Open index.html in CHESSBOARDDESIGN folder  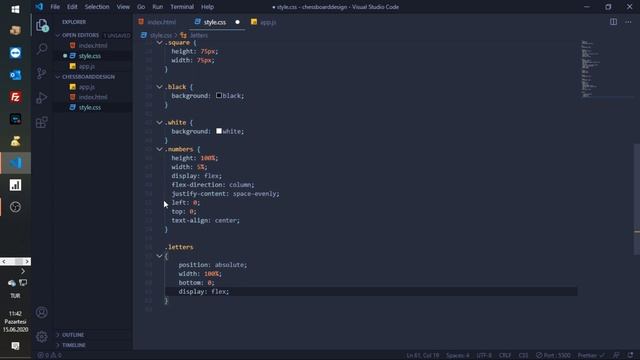click(93, 97)
